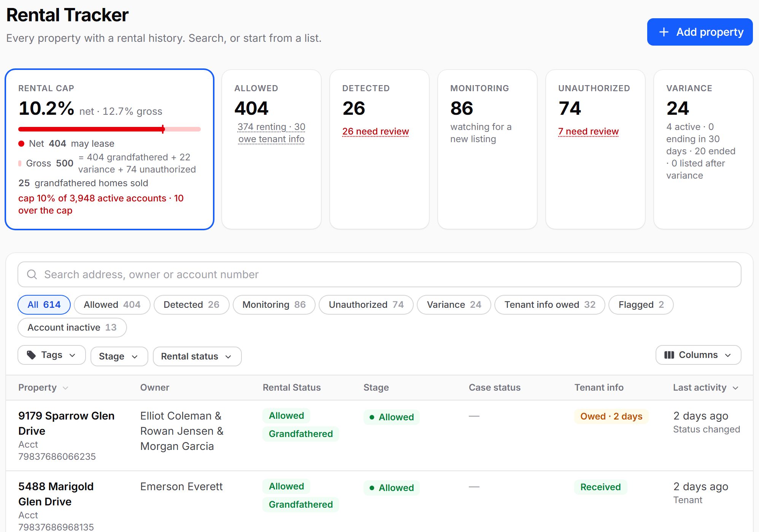
Task: Open the 26 need review link
Action: 375,131
